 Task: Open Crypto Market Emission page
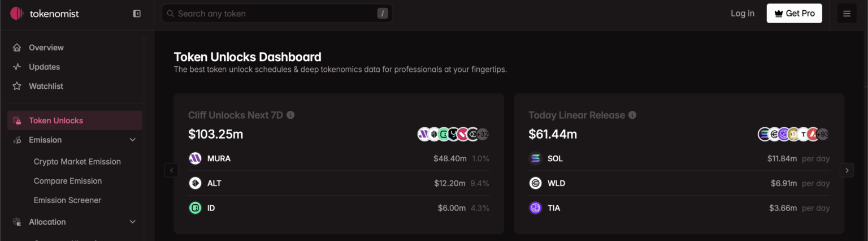(77, 162)
